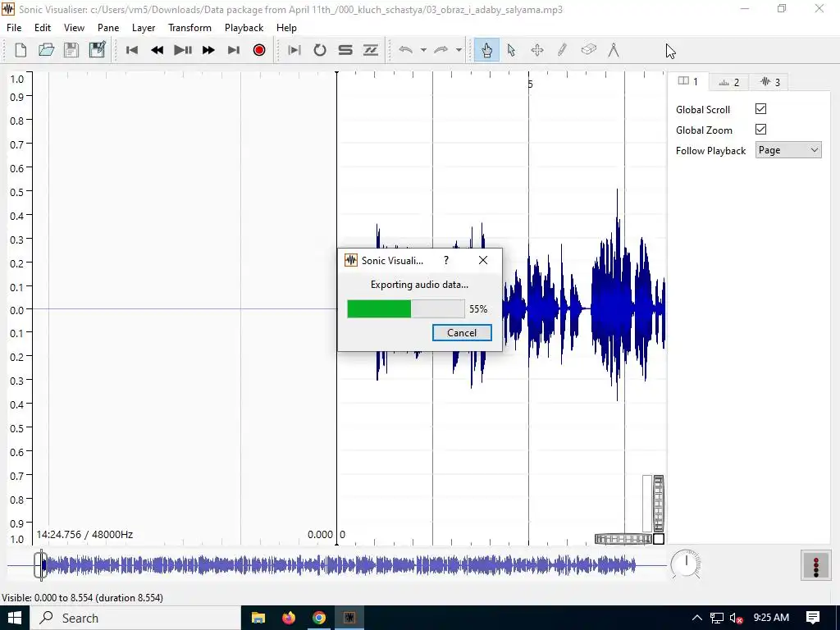Click the muted volume tray icon

click(x=737, y=619)
